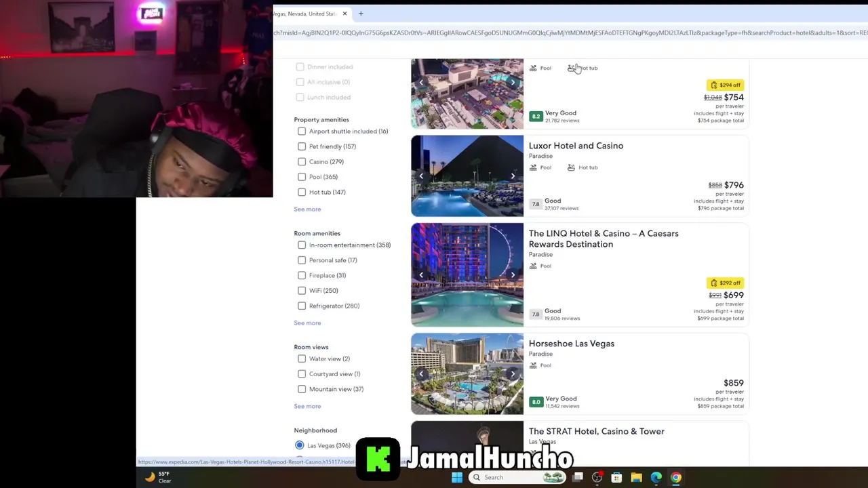Click the Horseshoe Las Vegas photo thumbnail
This screenshot has height=488, width=868.
click(467, 373)
